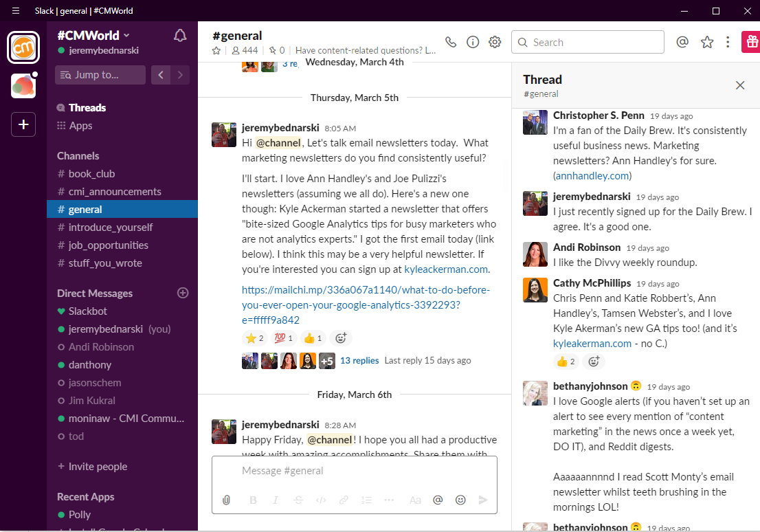This screenshot has width=760, height=532.
Task: Star the #general channel
Action: pyautogui.click(x=216, y=50)
